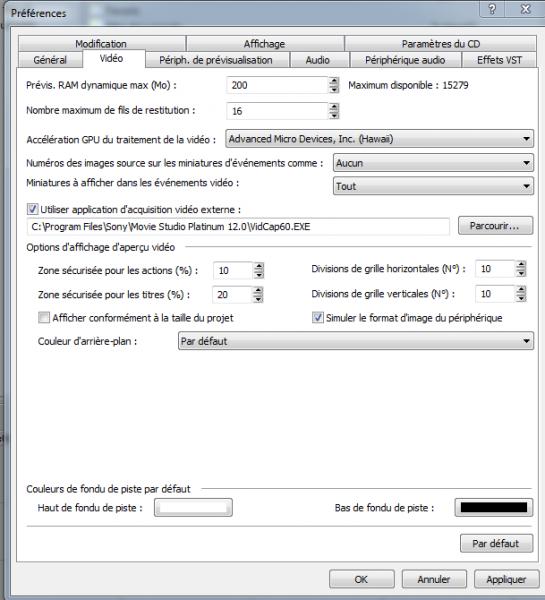The width and height of the screenshot is (545, 600).
Task: Click the Parcourir browse button
Action: 495,226
